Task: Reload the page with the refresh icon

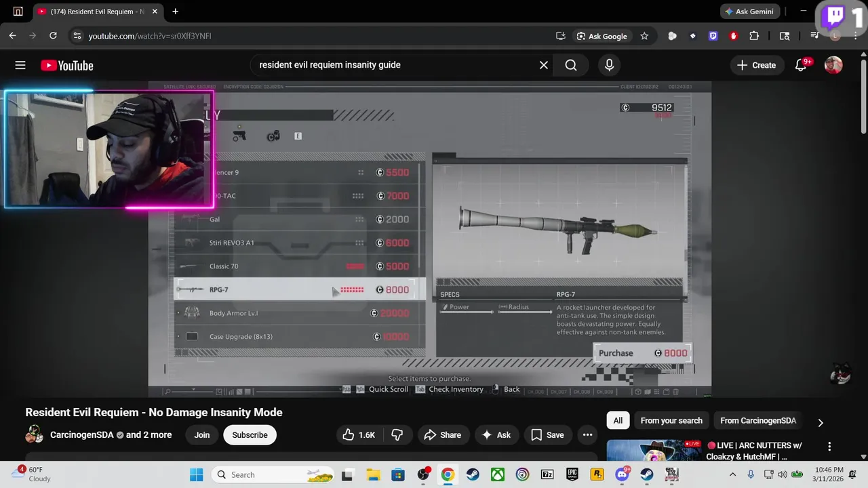Action: click(x=53, y=36)
